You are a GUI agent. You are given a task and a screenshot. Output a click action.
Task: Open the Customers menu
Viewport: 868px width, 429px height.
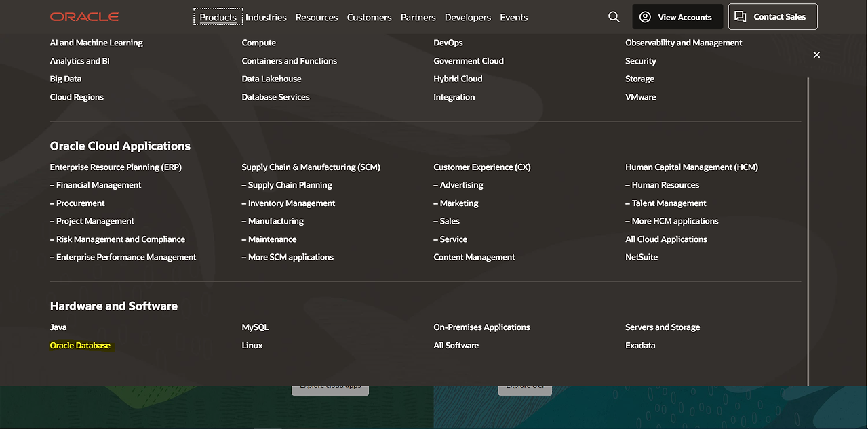369,18
